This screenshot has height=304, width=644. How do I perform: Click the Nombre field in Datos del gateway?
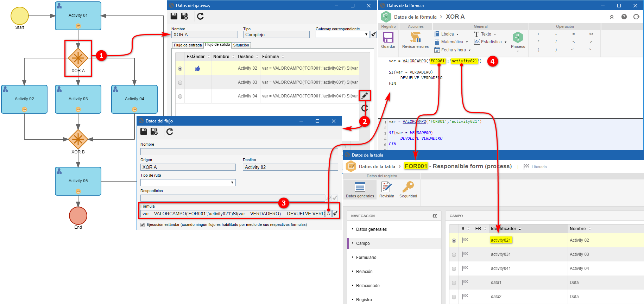click(204, 34)
